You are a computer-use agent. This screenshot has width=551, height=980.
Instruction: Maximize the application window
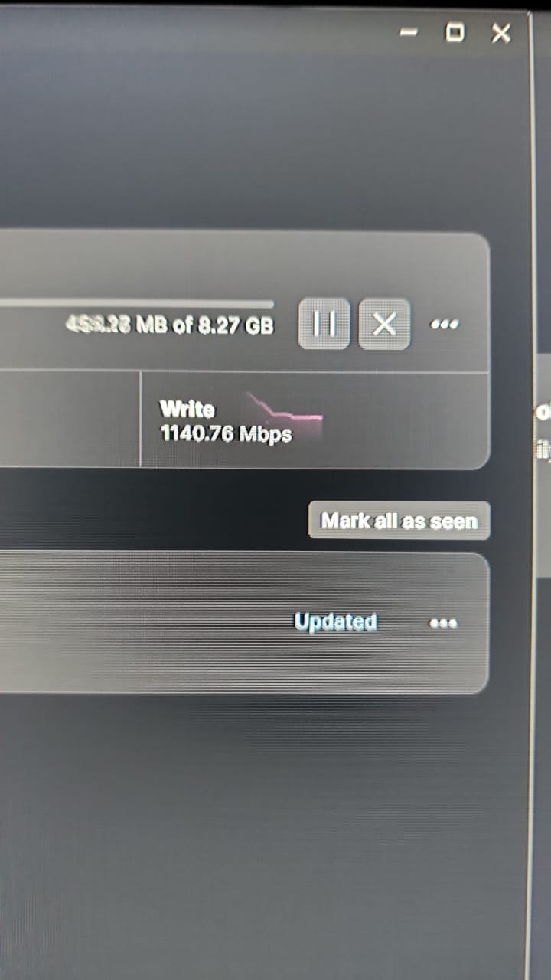point(455,32)
